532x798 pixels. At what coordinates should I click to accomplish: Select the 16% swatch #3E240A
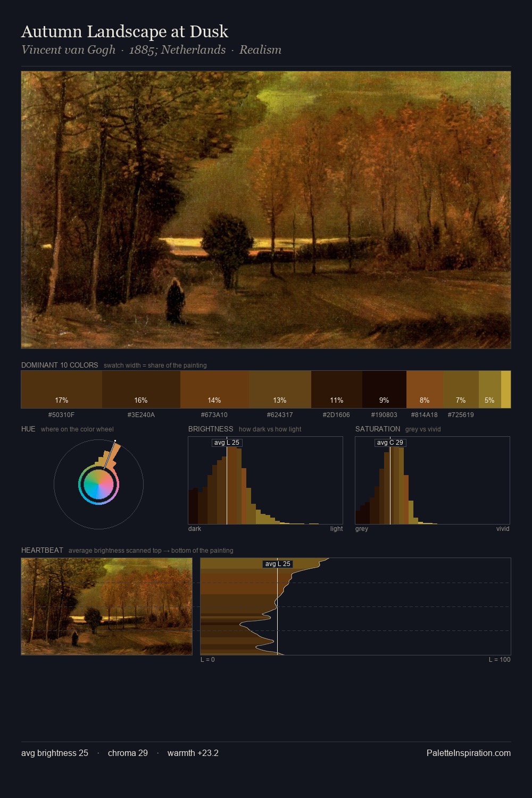pos(141,389)
